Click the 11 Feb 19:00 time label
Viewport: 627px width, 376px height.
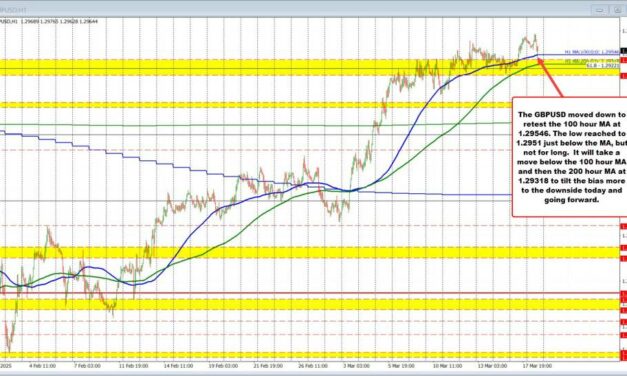(x=134, y=366)
